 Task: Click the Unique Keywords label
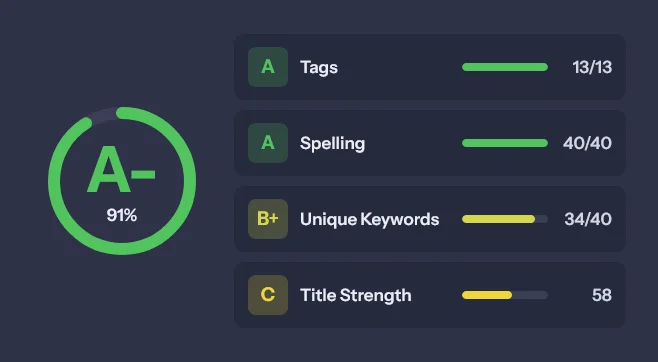(369, 219)
